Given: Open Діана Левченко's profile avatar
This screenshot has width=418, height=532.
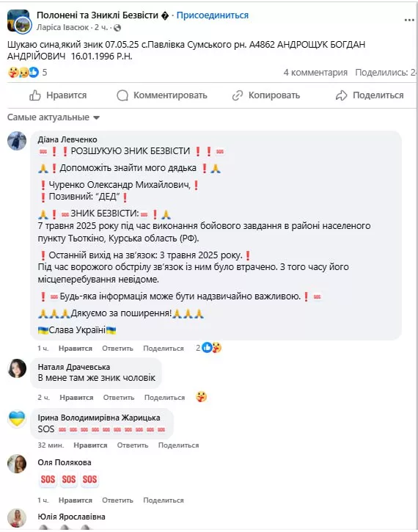Looking at the screenshot, I should [x=17, y=141].
